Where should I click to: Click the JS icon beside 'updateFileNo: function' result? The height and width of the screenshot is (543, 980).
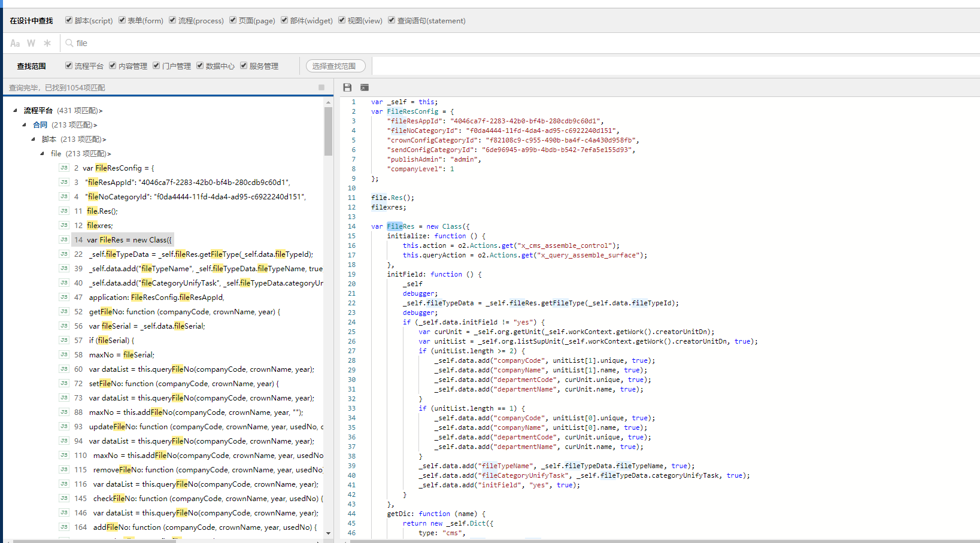point(64,426)
